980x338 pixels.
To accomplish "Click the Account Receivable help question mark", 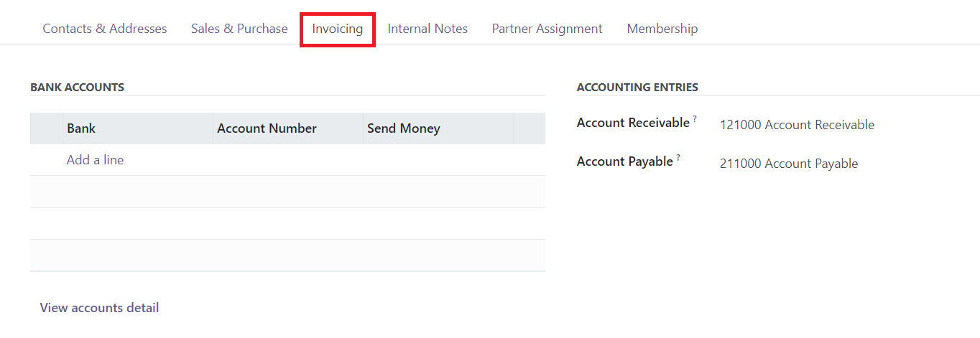I will point(695,119).
